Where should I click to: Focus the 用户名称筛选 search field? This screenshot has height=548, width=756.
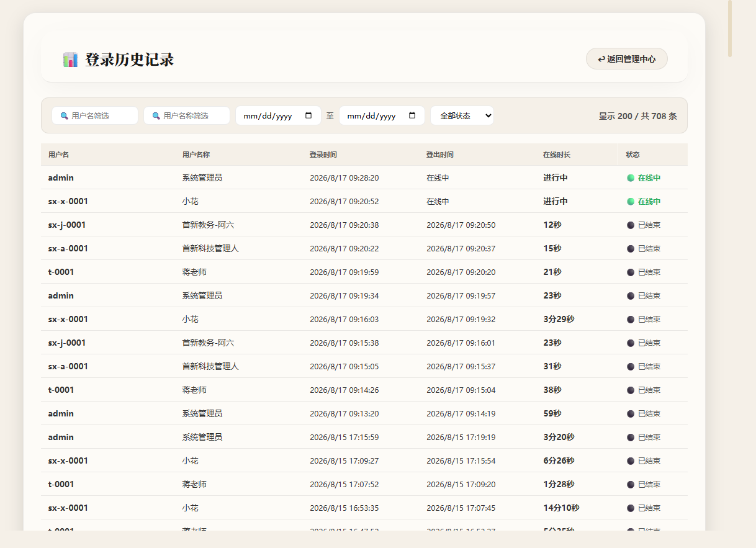187,115
